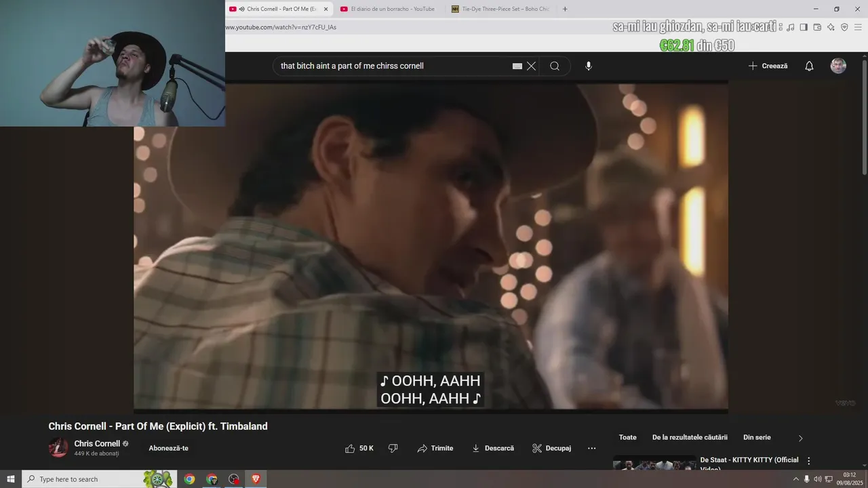Open Brave browser icon in taskbar
Screen dimensions: 868x488
click(x=256, y=479)
